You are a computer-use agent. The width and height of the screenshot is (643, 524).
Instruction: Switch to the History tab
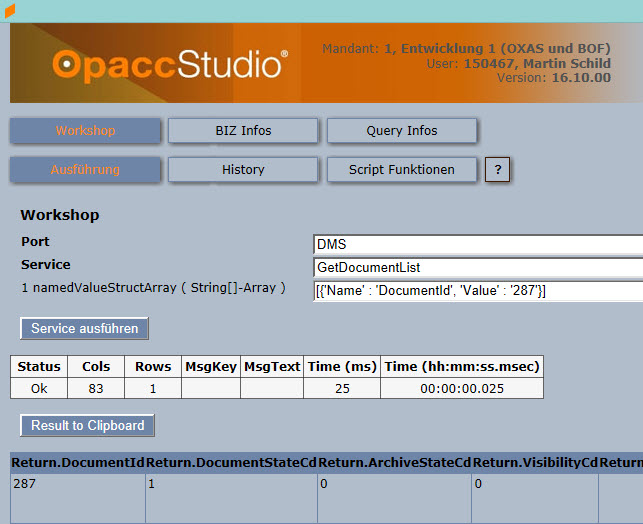pyautogui.click(x=243, y=169)
